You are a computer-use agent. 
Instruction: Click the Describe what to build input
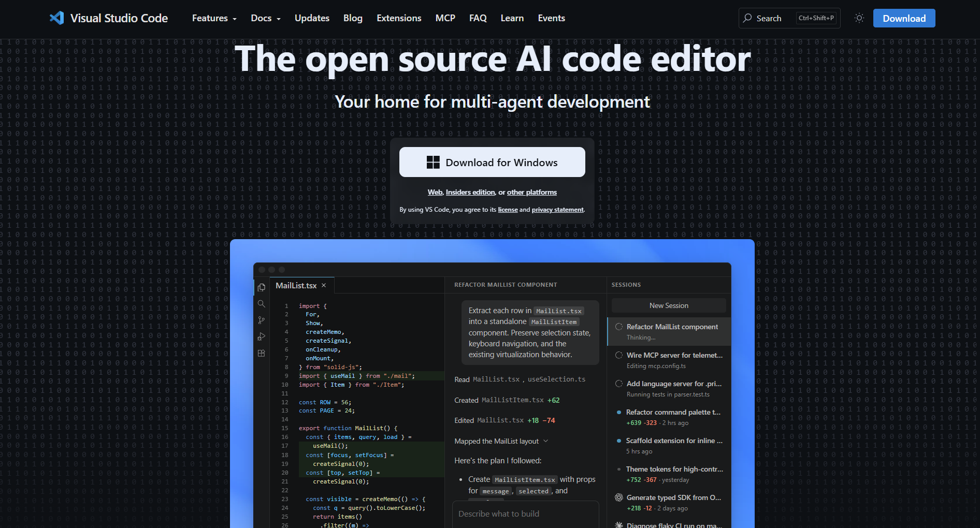point(525,514)
